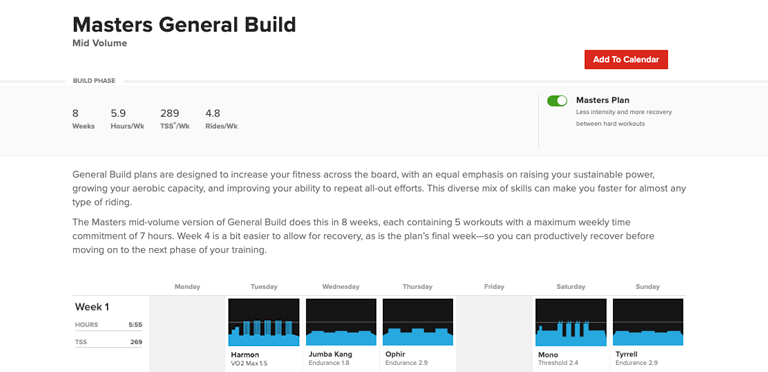Open the Ophir workout graph
This screenshot has height=372, width=768.
[x=418, y=322]
